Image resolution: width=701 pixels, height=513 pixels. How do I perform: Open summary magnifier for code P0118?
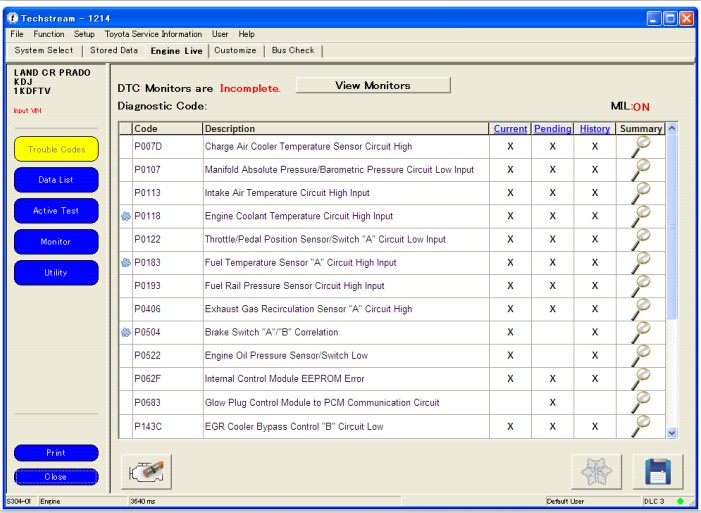[x=641, y=216]
